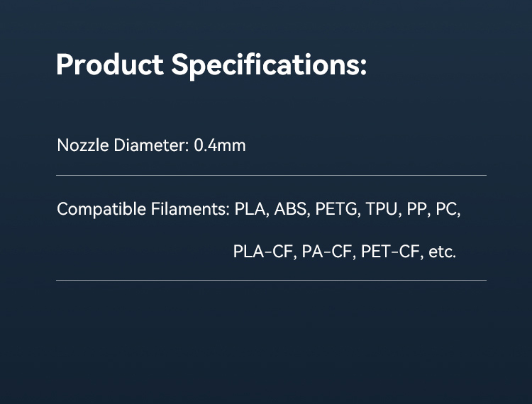Click divider line below filament list

click(271, 280)
